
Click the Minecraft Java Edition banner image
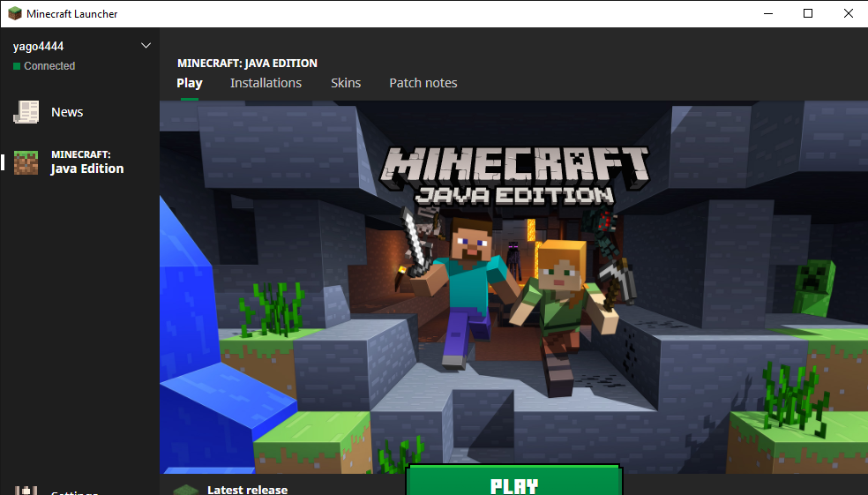(513, 287)
